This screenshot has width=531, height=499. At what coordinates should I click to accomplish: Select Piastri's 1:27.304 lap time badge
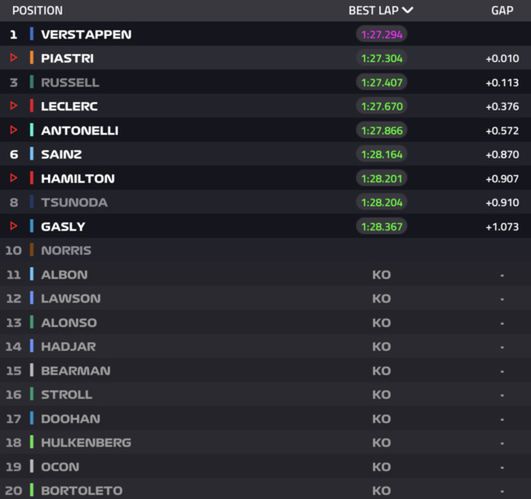click(x=382, y=58)
